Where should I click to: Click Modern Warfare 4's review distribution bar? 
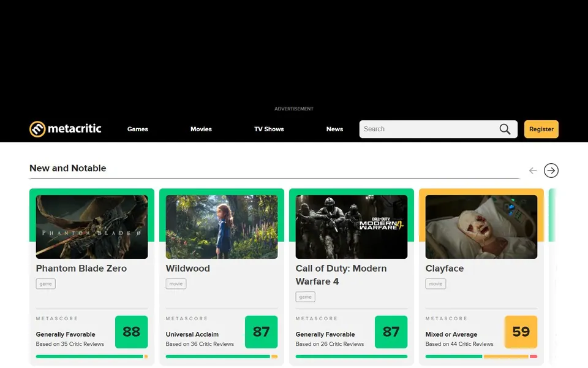point(352,357)
